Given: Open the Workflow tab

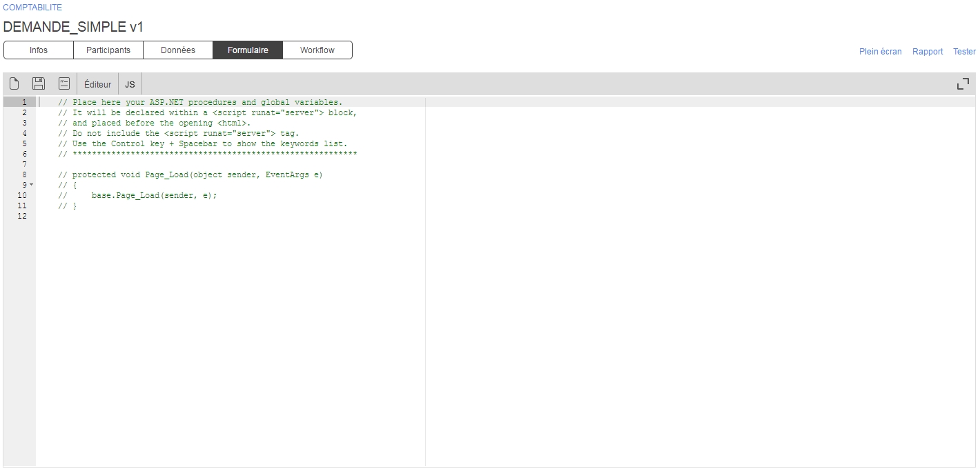Looking at the screenshot, I should click(x=317, y=50).
